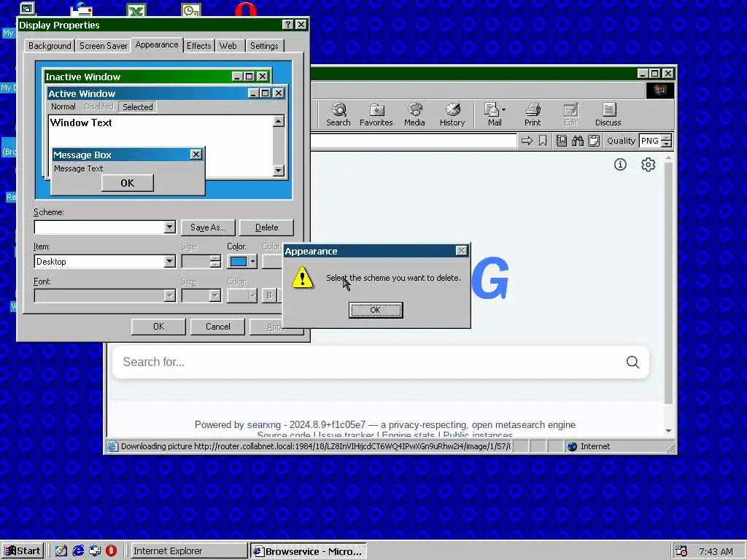Follow the searxng link
Viewport: 747px width, 560px height.
tap(264, 425)
